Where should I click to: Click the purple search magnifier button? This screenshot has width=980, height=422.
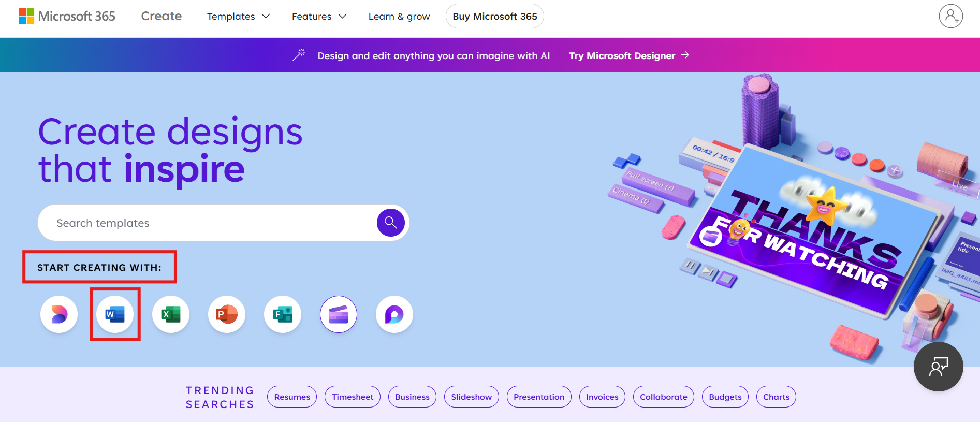point(391,223)
